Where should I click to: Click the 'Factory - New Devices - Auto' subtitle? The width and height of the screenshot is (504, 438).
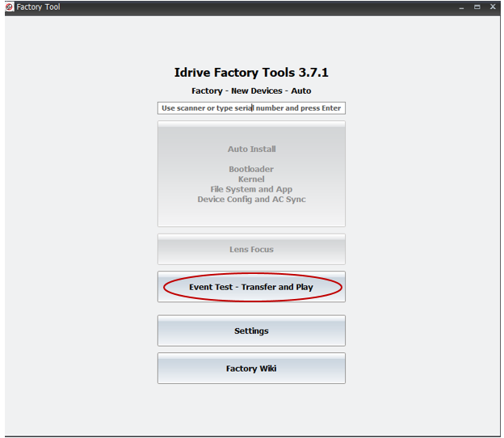pos(251,91)
